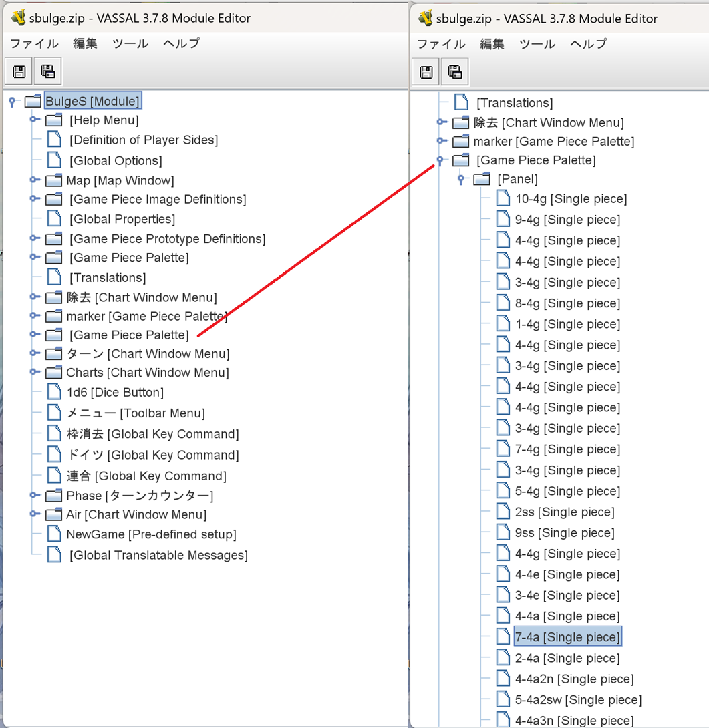Click the folder icon of BulgeS [Module]
This screenshot has width=709, height=728.
(x=33, y=101)
